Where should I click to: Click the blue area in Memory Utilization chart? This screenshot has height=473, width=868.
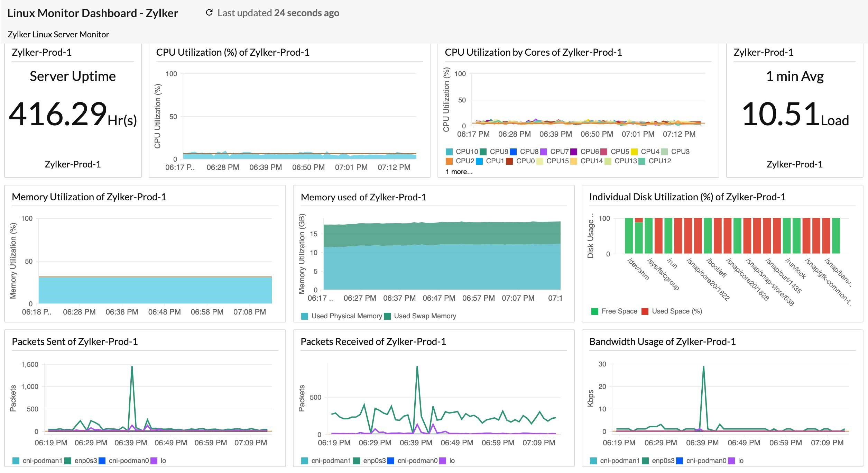click(155, 290)
